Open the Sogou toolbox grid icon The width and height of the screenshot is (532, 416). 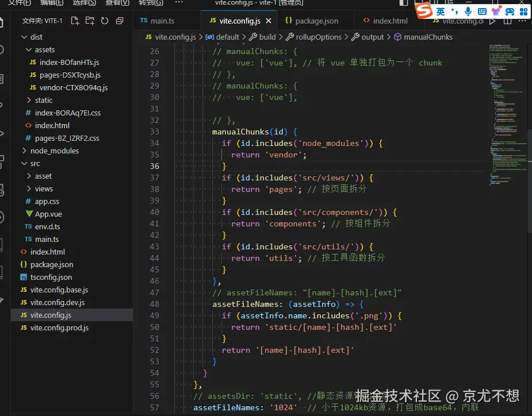(523, 12)
